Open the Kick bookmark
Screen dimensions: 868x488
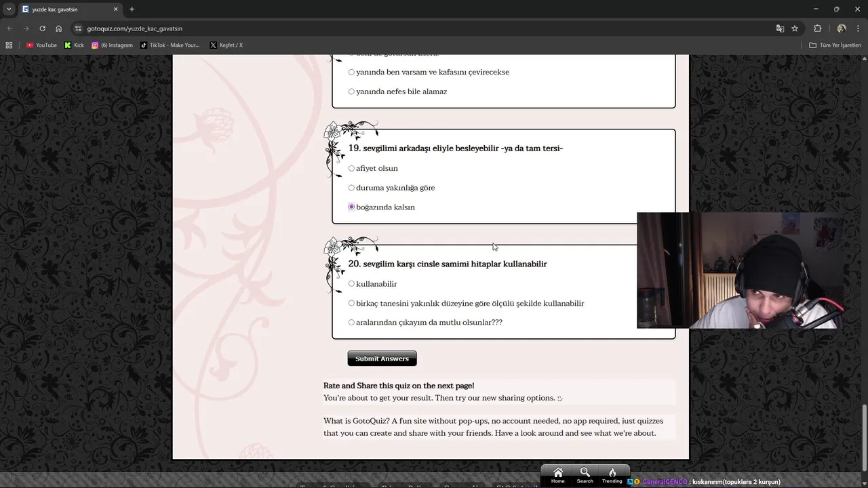75,45
